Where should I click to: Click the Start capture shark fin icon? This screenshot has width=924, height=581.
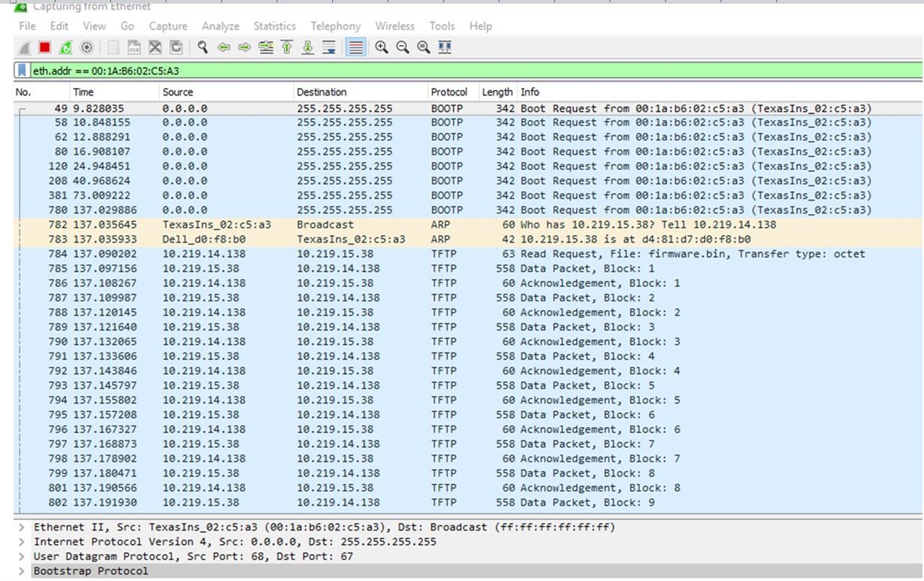click(x=24, y=47)
